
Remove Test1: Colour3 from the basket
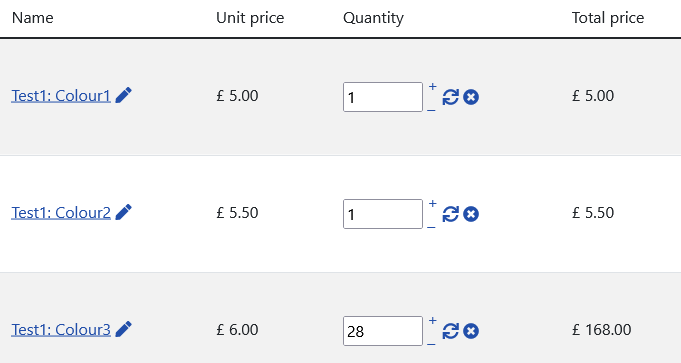click(x=471, y=331)
